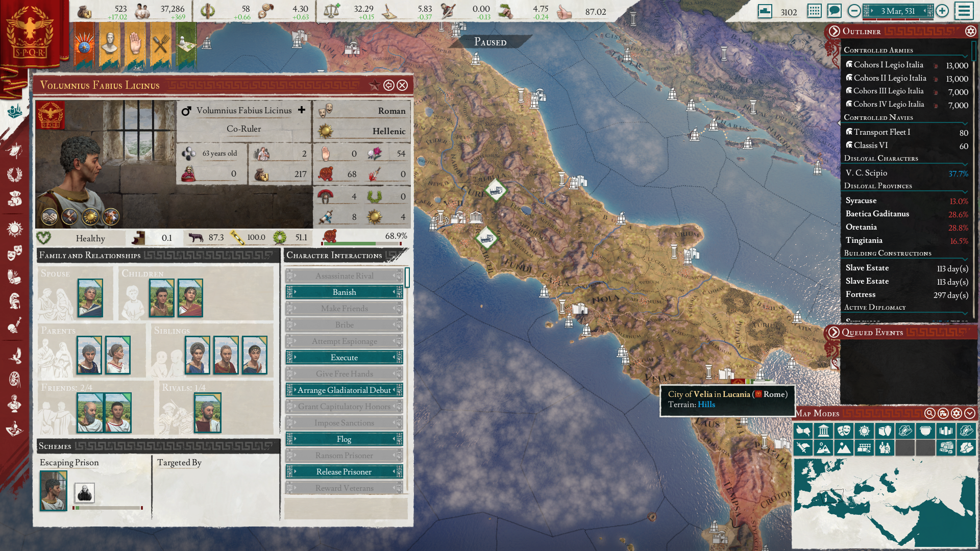This screenshot has width=980, height=551.
Task: Select the trade goods amphora map mode
Action: (x=885, y=431)
